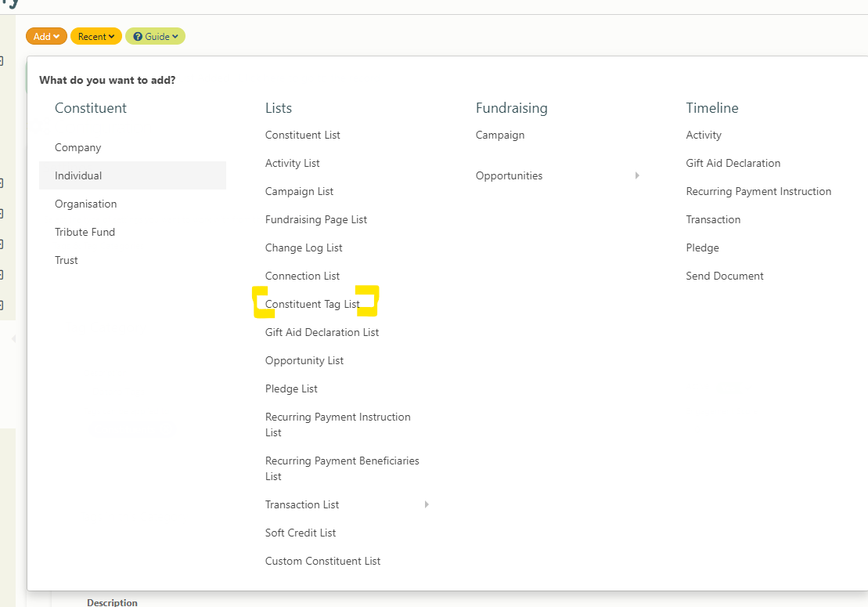Open the Guide help dropdown

[155, 37]
